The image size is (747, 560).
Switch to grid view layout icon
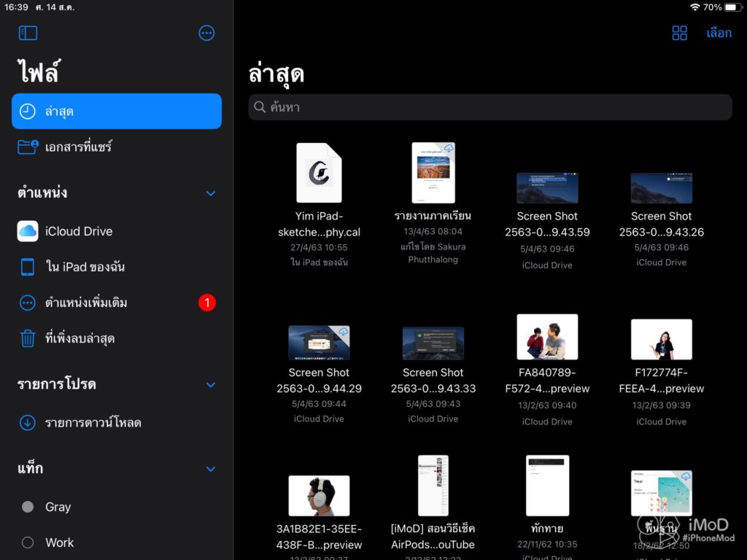tap(679, 33)
